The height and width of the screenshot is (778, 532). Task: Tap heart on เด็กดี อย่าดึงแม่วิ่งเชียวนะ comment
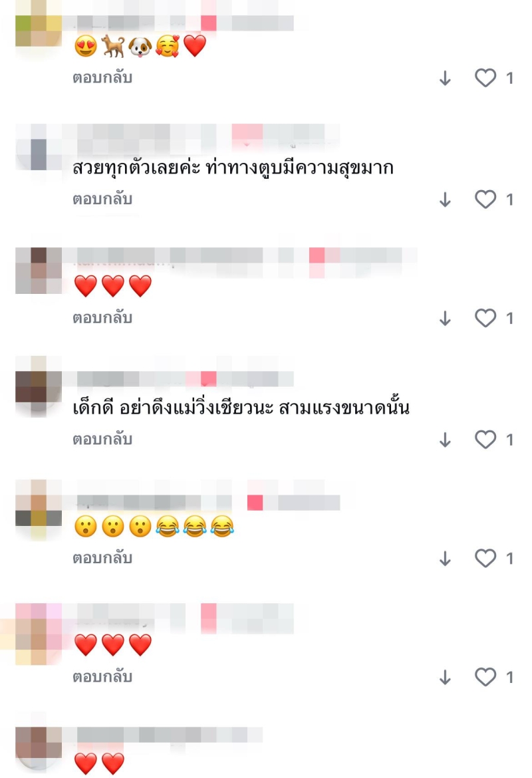485,440
